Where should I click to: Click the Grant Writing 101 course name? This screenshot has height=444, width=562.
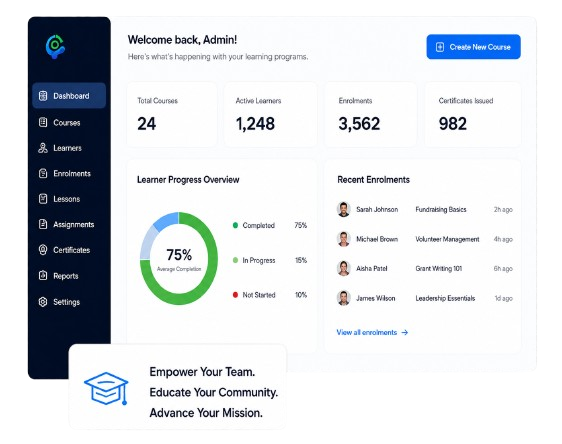tap(439, 268)
